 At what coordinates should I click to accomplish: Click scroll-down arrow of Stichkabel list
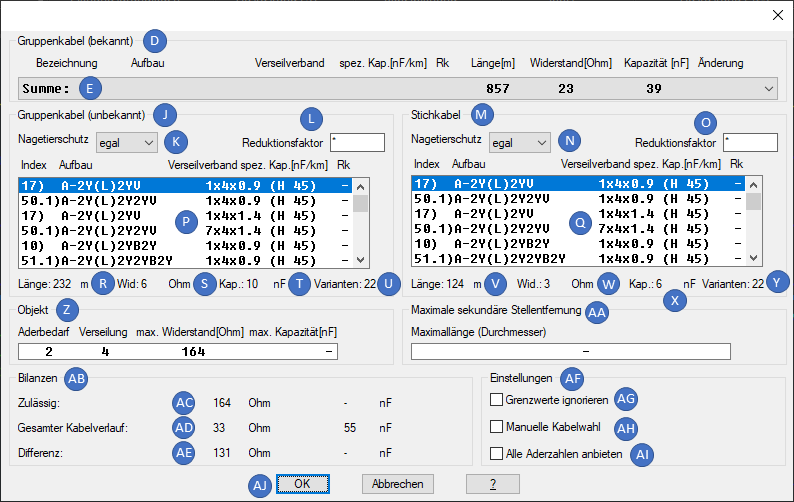click(753, 258)
